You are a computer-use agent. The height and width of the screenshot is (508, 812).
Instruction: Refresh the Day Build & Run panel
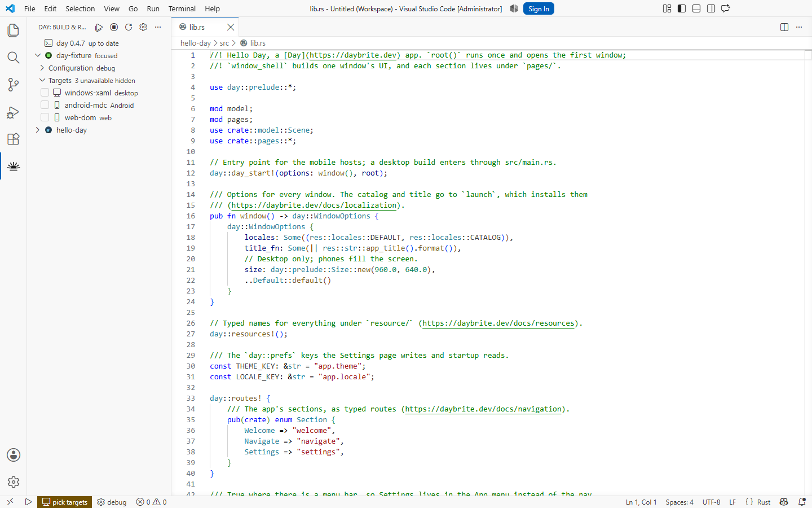click(129, 27)
